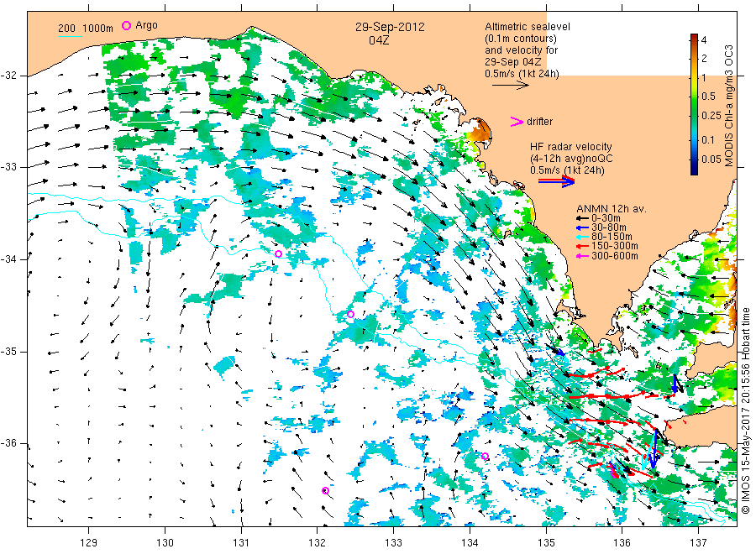Click the '29-Sep-2012' date label
Viewport: 756px width, 554px height.
tap(390, 27)
